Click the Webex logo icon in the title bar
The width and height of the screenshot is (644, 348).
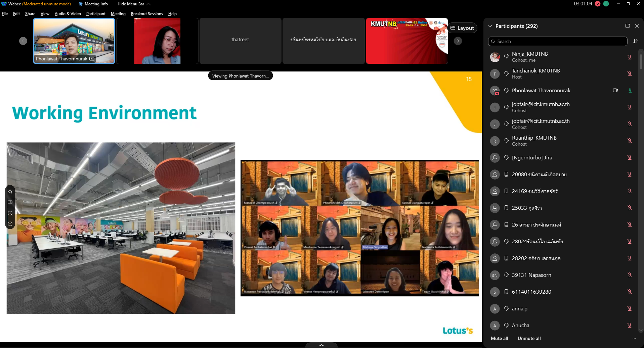[4, 4]
